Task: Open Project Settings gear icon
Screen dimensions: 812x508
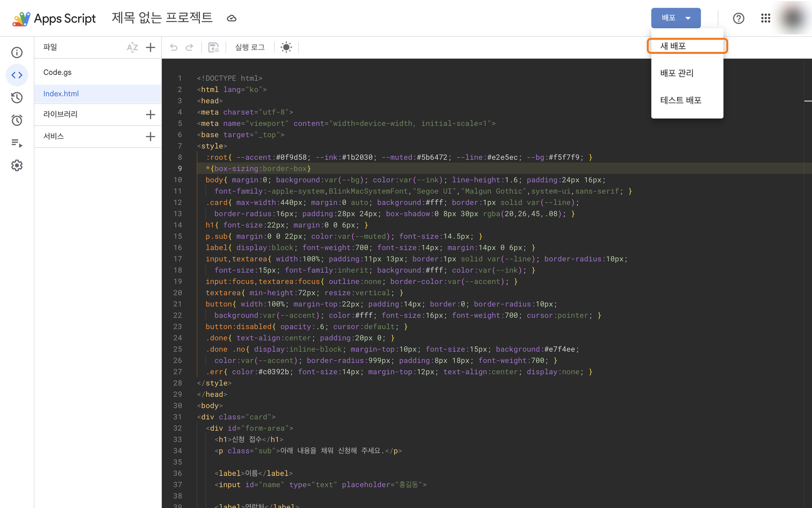Action: pyautogui.click(x=17, y=166)
